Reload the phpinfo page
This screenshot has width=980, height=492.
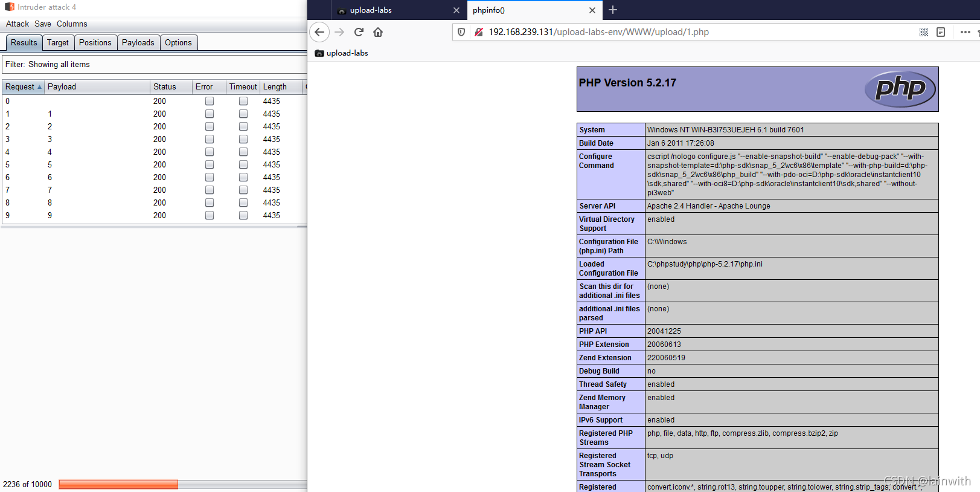(x=359, y=32)
